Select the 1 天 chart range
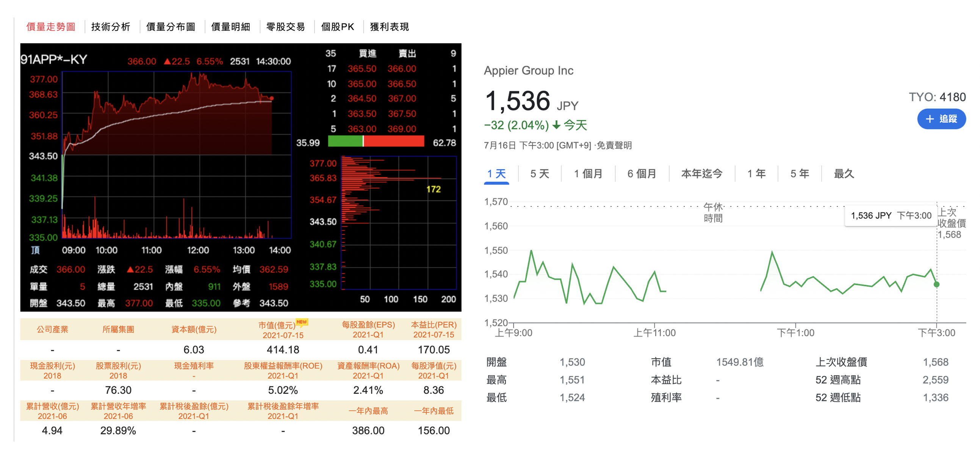The image size is (980, 465). click(x=496, y=174)
